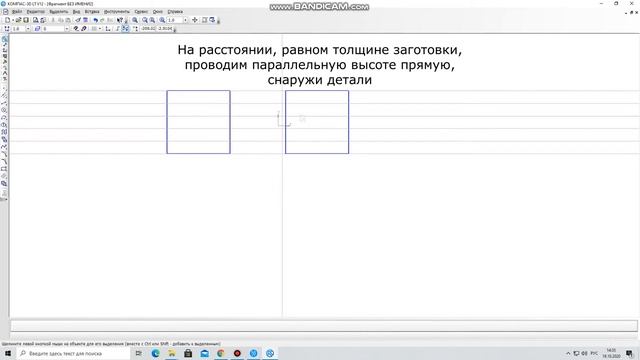640x360 pixels.
Task: Click the local coordinate system icon
Action: coord(108,29)
